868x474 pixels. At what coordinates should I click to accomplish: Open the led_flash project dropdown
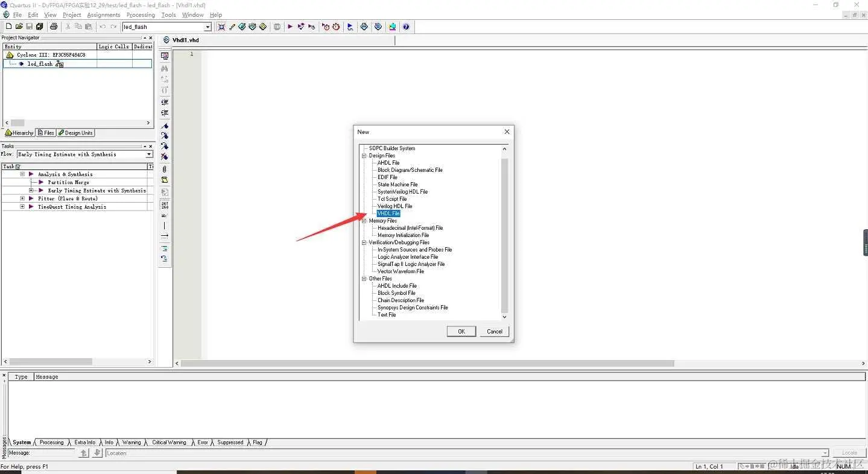pos(208,27)
